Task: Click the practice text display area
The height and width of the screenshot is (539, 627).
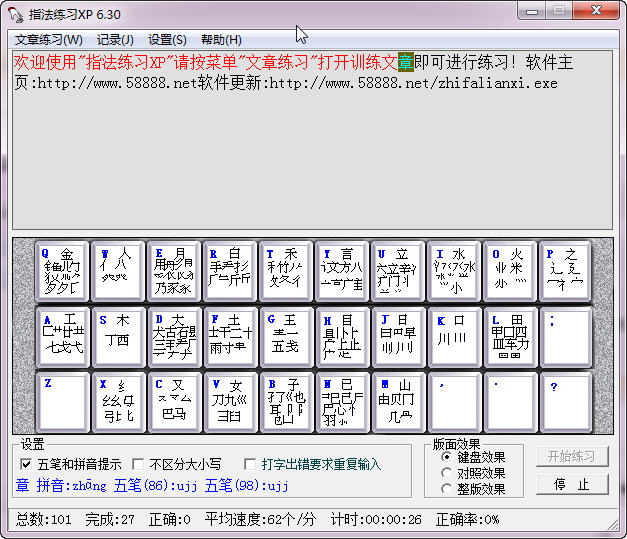Action: 312,140
